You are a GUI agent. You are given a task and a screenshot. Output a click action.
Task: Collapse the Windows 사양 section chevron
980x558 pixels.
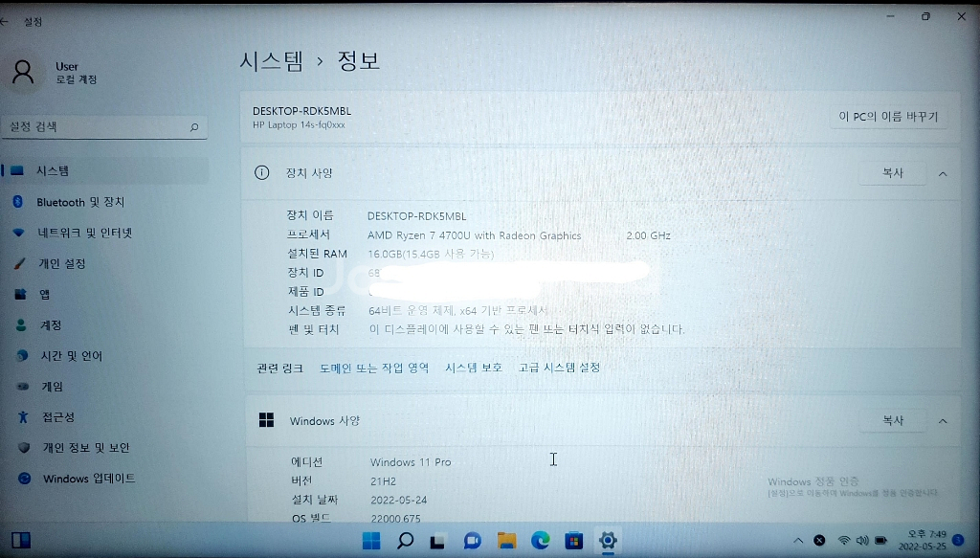point(943,421)
